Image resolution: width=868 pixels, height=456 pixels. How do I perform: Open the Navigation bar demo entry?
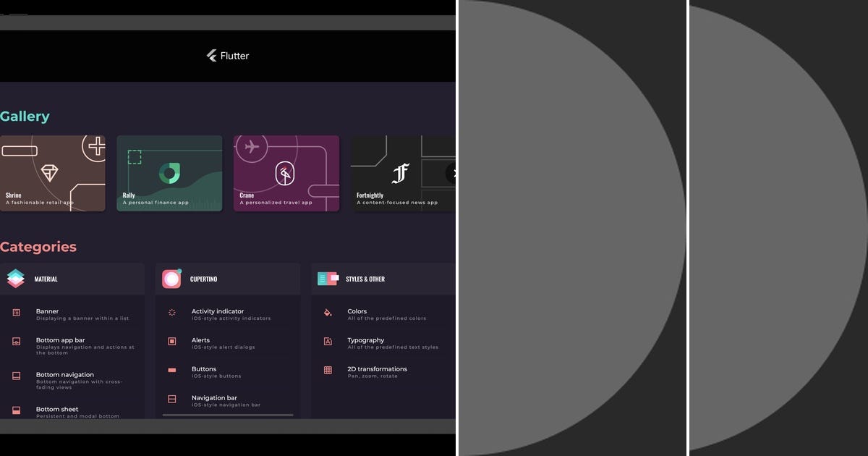click(x=228, y=400)
